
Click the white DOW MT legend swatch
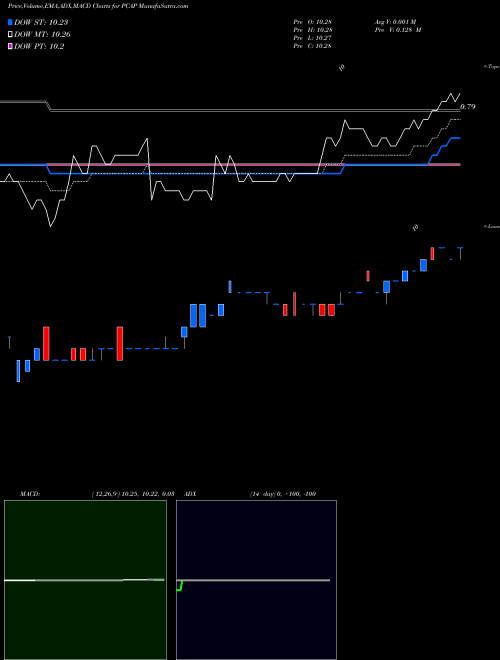point(11,35)
